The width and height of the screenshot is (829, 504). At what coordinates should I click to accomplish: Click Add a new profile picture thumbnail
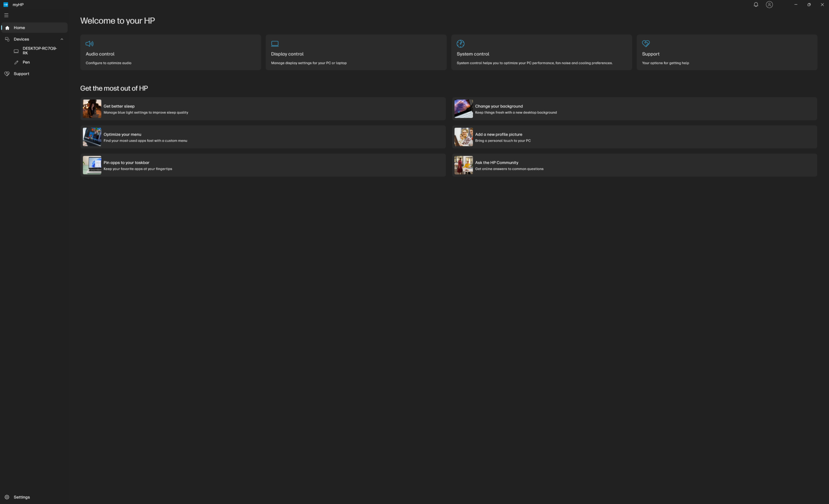(x=463, y=137)
